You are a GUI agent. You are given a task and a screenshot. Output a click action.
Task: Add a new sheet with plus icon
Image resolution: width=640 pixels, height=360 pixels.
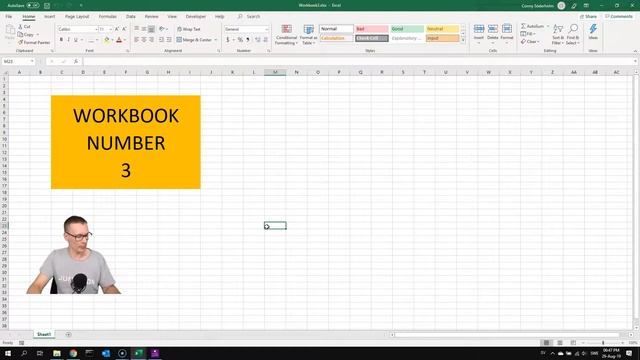68,334
